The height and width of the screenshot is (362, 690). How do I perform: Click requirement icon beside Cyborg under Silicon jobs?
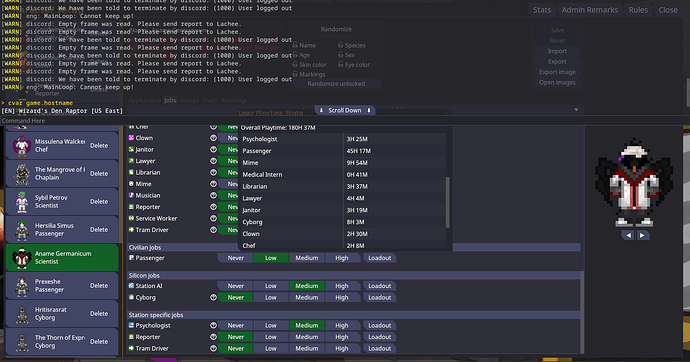tap(213, 297)
